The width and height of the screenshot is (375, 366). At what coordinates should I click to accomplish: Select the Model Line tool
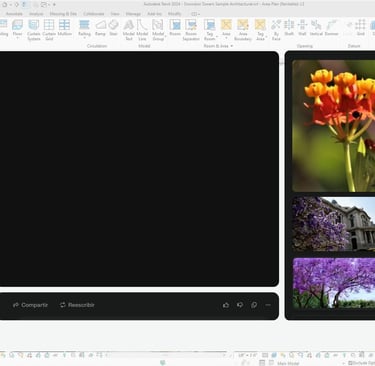point(142,30)
